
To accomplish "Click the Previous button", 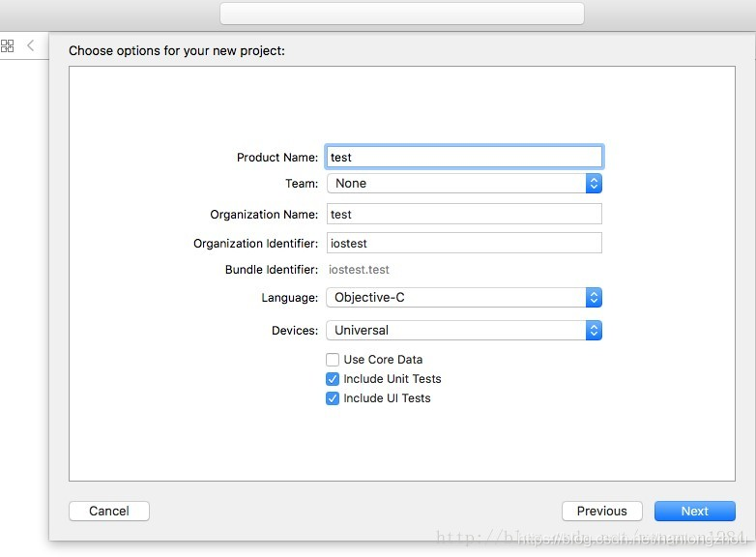I will point(601,512).
